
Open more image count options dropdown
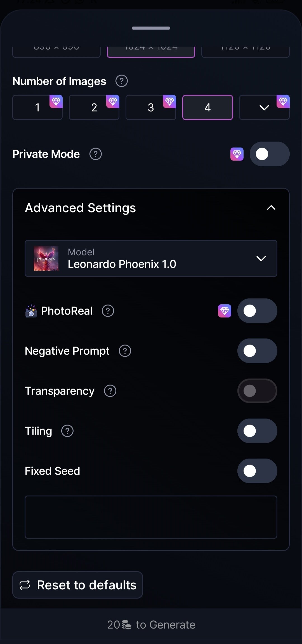click(264, 108)
